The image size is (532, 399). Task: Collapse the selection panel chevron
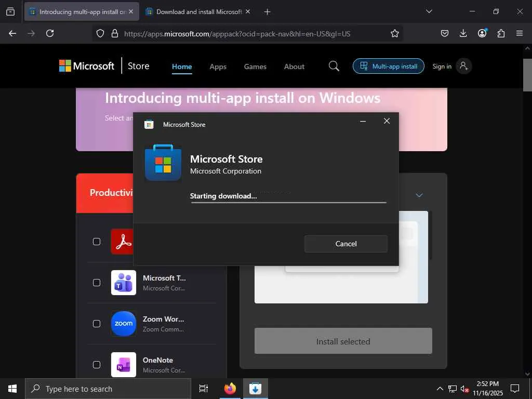419,195
